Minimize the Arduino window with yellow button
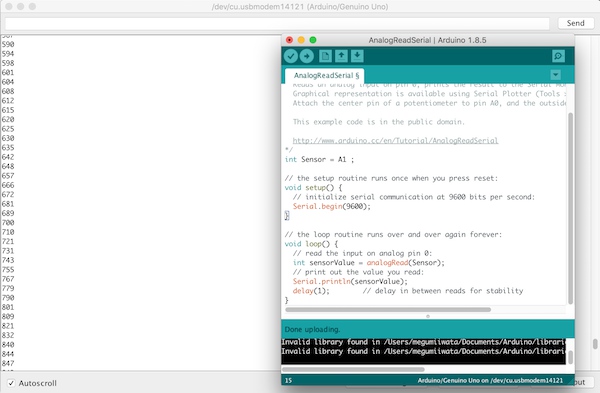 click(x=301, y=40)
